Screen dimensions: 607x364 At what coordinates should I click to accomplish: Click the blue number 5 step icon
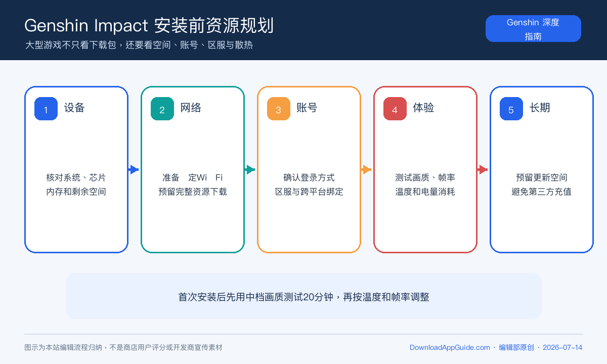(511, 109)
